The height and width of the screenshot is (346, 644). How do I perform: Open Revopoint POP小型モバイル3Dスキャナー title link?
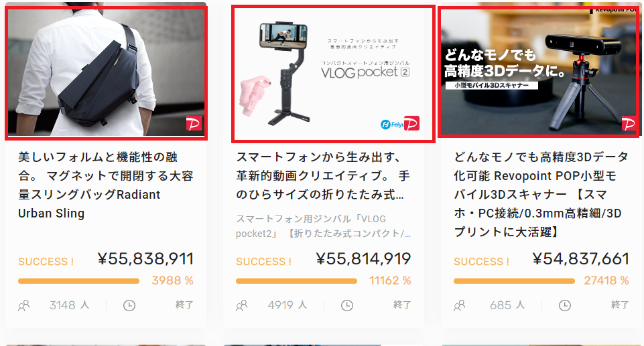coord(541,194)
